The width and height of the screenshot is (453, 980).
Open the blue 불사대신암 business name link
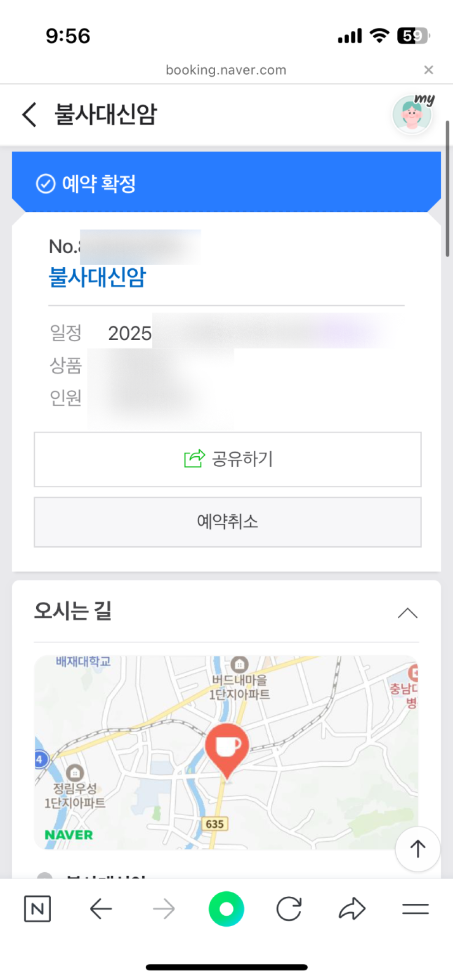coord(97,277)
